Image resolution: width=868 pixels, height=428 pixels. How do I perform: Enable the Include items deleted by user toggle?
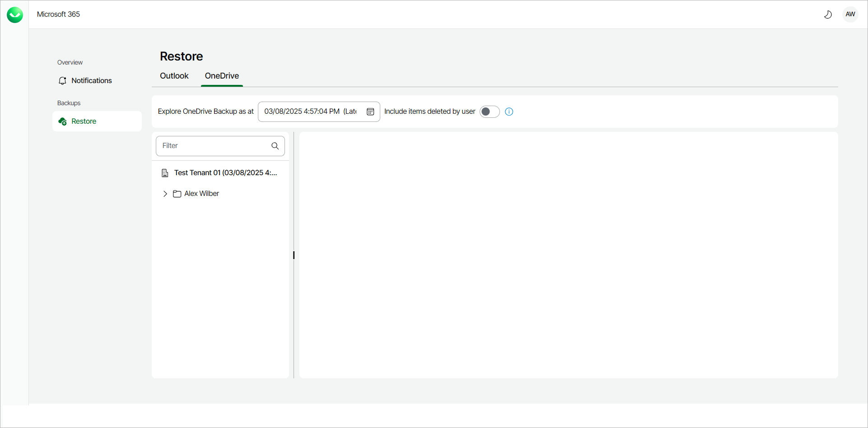pyautogui.click(x=489, y=112)
